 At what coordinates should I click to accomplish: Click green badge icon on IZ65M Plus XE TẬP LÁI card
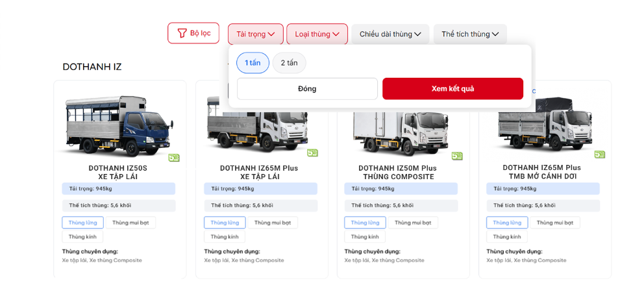point(313,153)
